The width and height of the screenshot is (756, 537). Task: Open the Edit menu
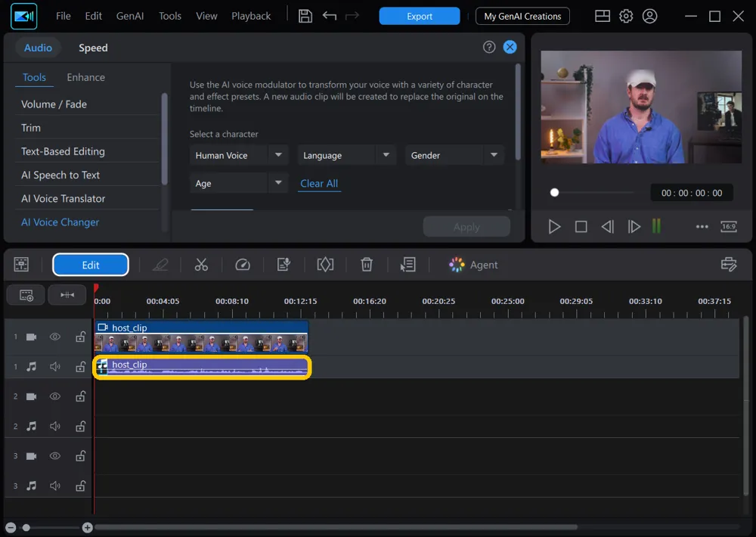(93, 16)
